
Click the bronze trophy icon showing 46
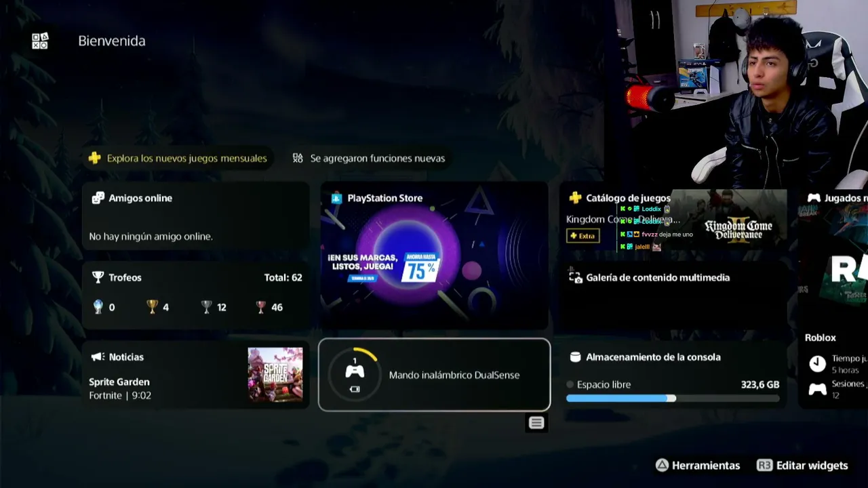260,307
